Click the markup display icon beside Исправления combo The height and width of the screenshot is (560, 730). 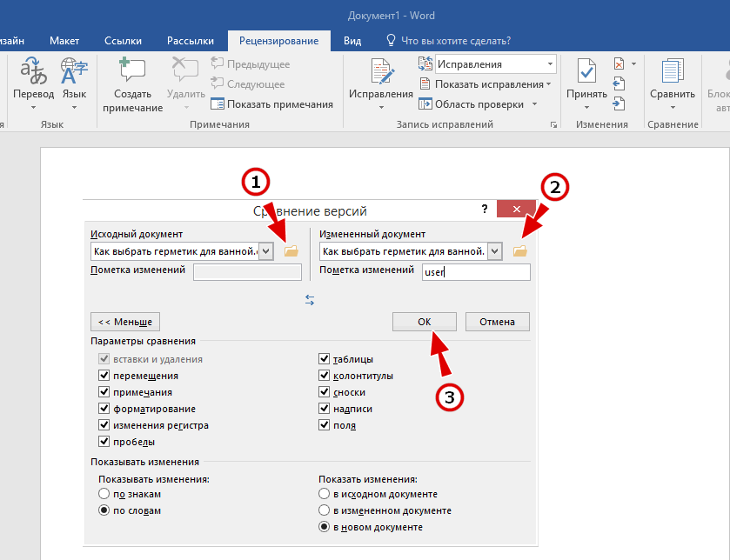pos(425,63)
